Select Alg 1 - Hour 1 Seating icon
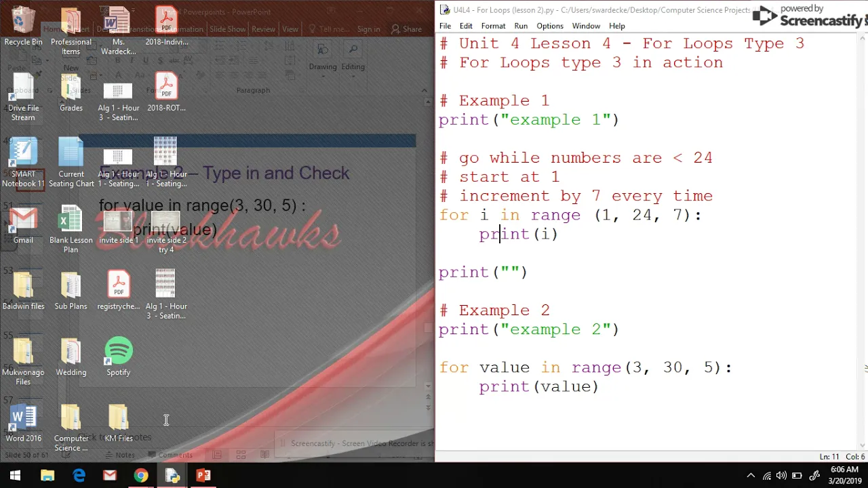868x488 pixels. [118, 168]
